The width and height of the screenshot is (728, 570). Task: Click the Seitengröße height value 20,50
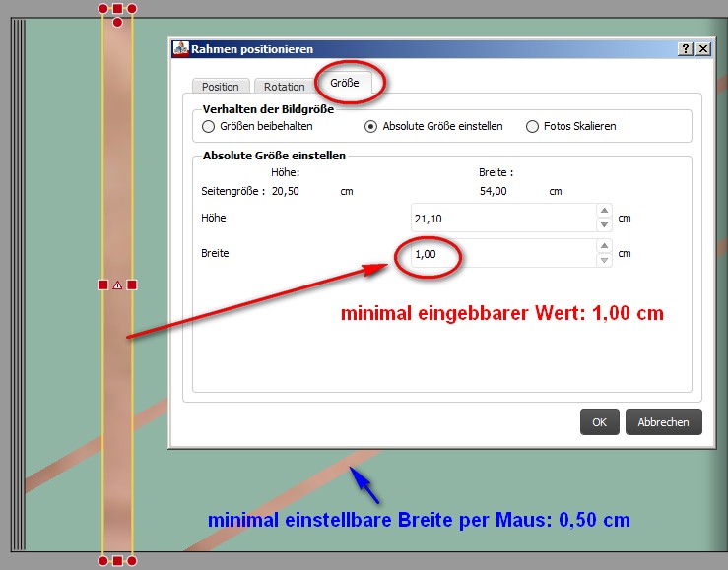(285, 191)
